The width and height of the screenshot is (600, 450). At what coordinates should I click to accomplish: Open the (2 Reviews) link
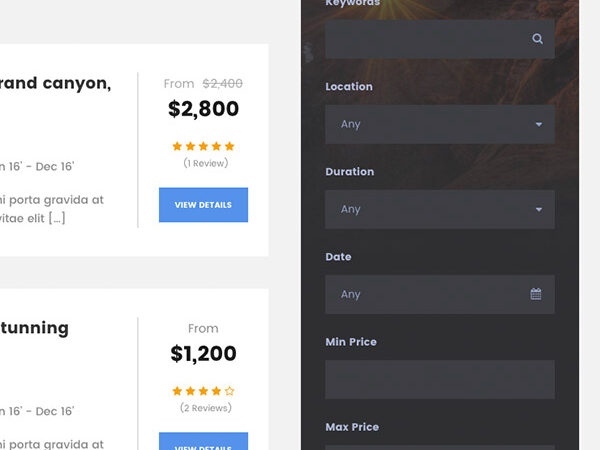[x=205, y=408]
